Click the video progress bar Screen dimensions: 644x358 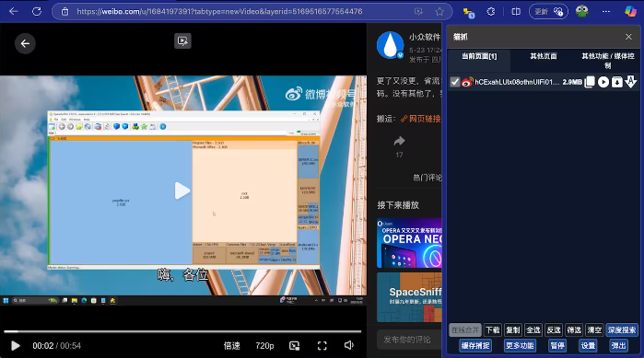[x=182, y=331]
